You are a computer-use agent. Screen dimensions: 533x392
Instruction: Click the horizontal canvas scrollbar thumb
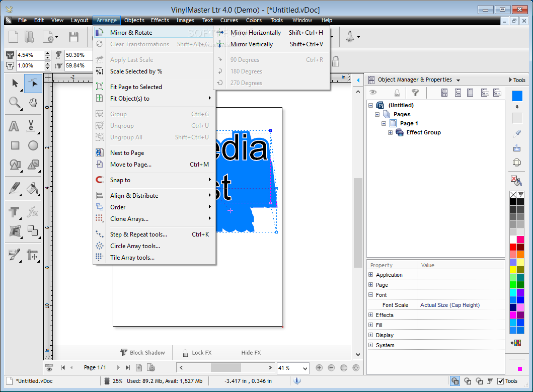[x=225, y=367]
